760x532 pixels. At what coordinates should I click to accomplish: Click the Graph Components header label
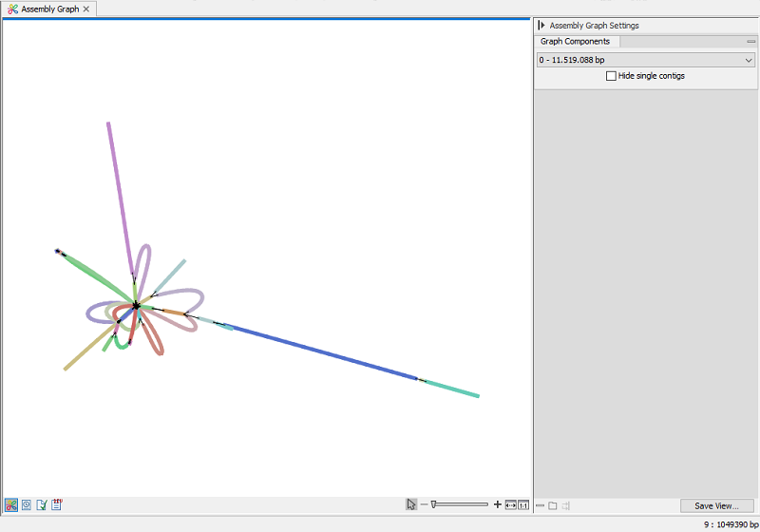click(x=575, y=42)
